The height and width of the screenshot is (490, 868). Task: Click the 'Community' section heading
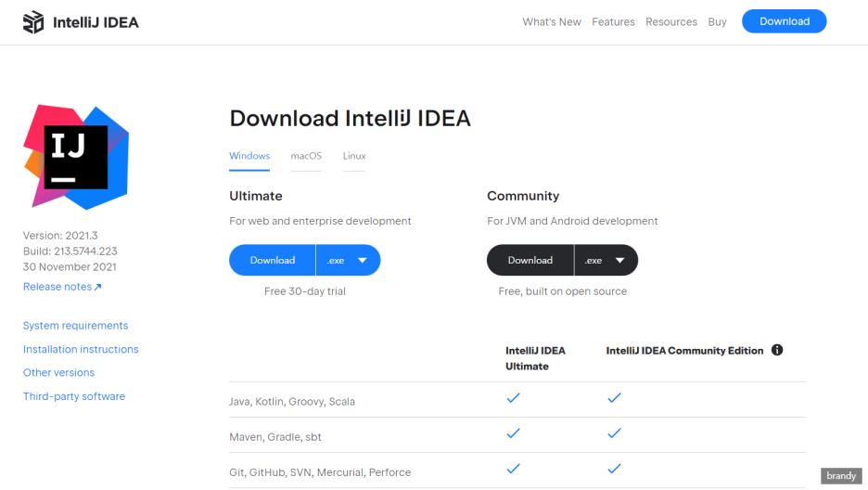click(x=523, y=196)
